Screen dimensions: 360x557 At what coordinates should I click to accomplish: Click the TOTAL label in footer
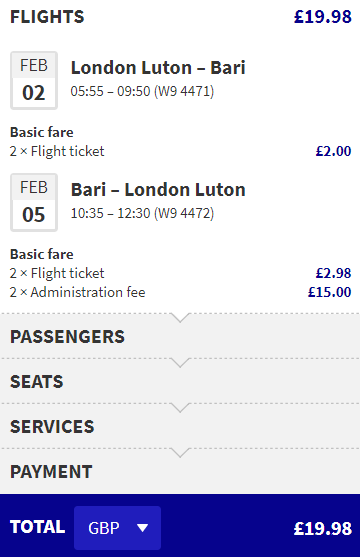coord(38,527)
